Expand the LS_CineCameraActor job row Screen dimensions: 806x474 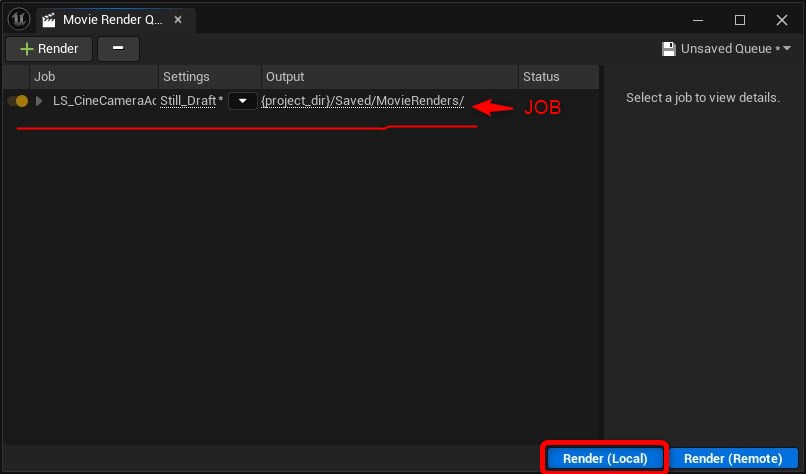point(39,101)
